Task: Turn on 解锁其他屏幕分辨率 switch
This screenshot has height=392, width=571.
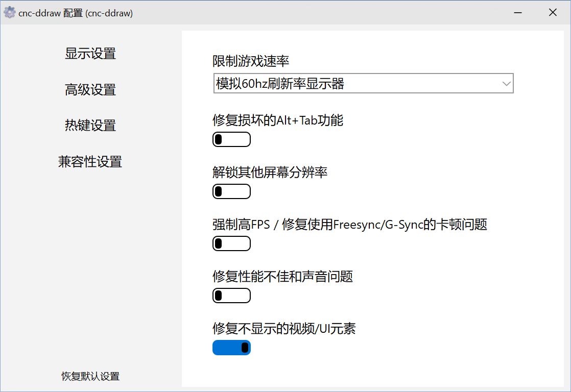Action: coord(231,191)
